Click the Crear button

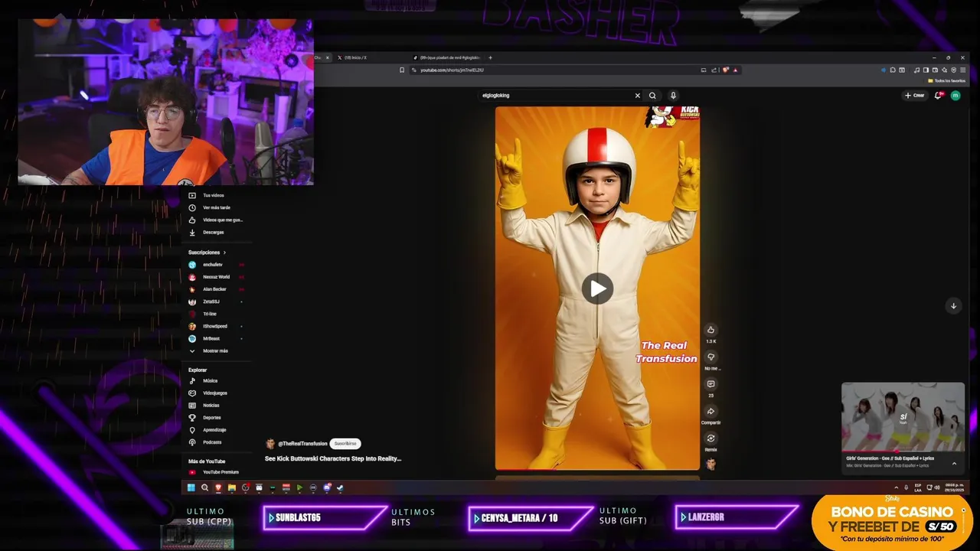point(914,96)
